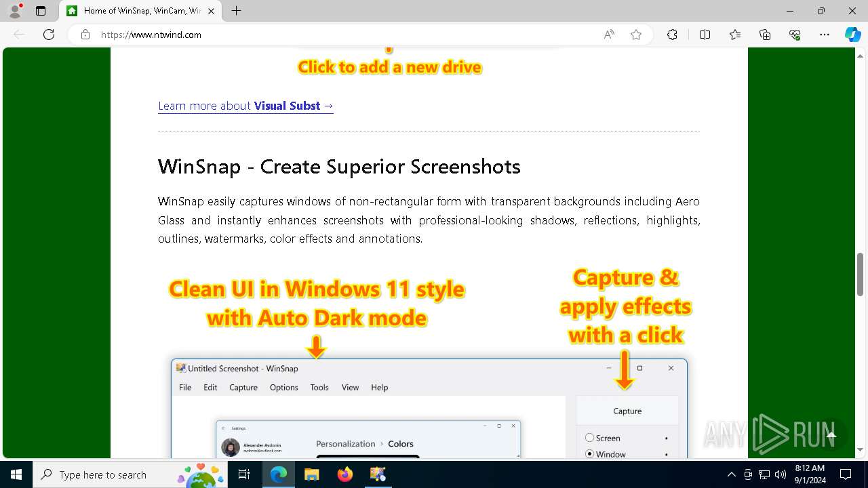Viewport: 868px width, 488px height.
Task: Select the Home of WinSnap tab
Action: pyautogui.click(x=141, y=11)
